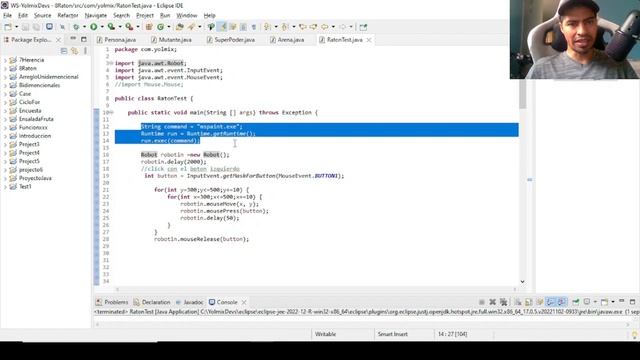This screenshot has height=360, width=640.
Task: Switch to Persona.java editor tab
Action: 116,40
